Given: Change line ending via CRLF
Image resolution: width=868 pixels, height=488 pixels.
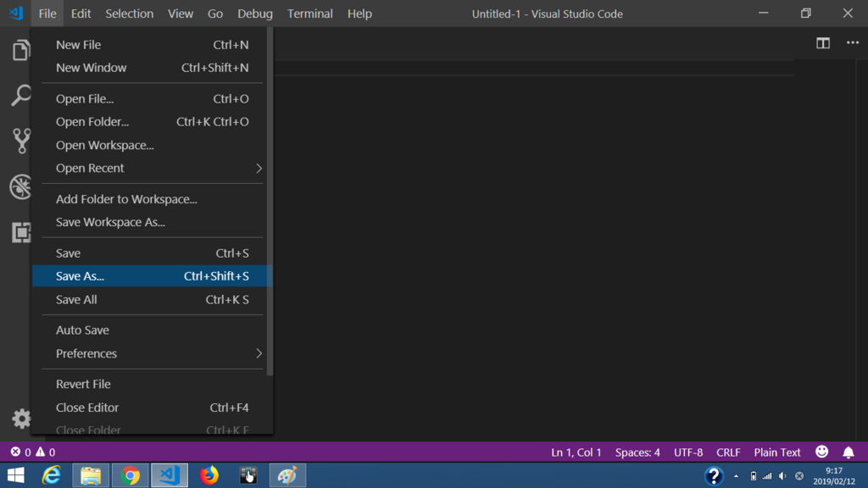Looking at the screenshot, I should [x=728, y=452].
